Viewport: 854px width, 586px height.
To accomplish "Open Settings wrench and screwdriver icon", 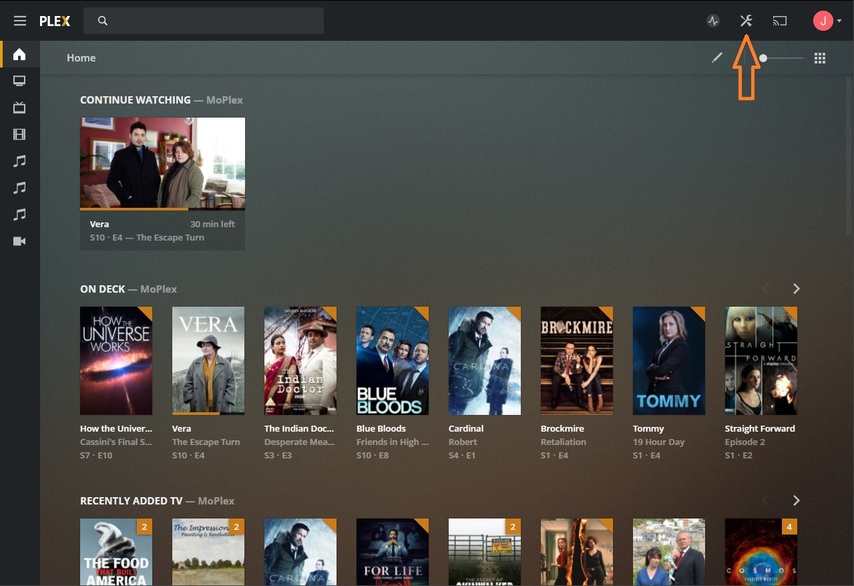I will click(x=746, y=21).
